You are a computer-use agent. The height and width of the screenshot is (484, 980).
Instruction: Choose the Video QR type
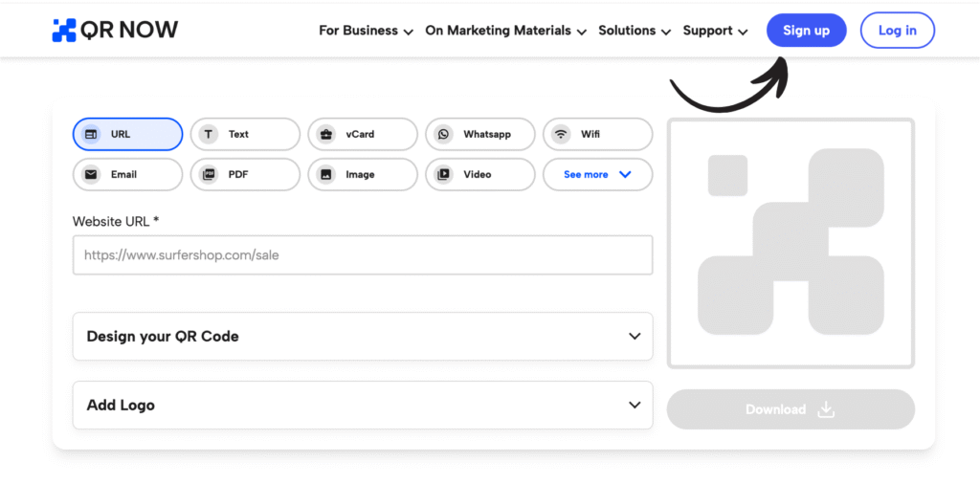coord(480,174)
